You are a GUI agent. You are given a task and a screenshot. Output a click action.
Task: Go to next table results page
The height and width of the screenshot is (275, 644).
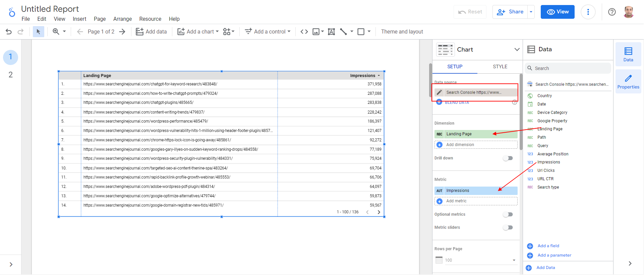click(379, 212)
